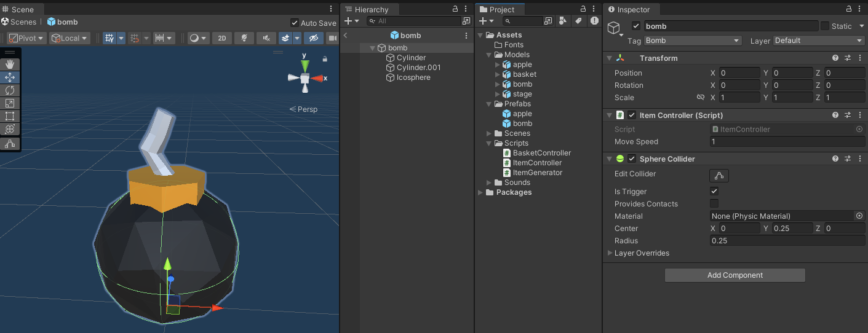This screenshot has width=868, height=333.
Task: Open the increment snapping ruler dropdown
Action: tap(163, 38)
